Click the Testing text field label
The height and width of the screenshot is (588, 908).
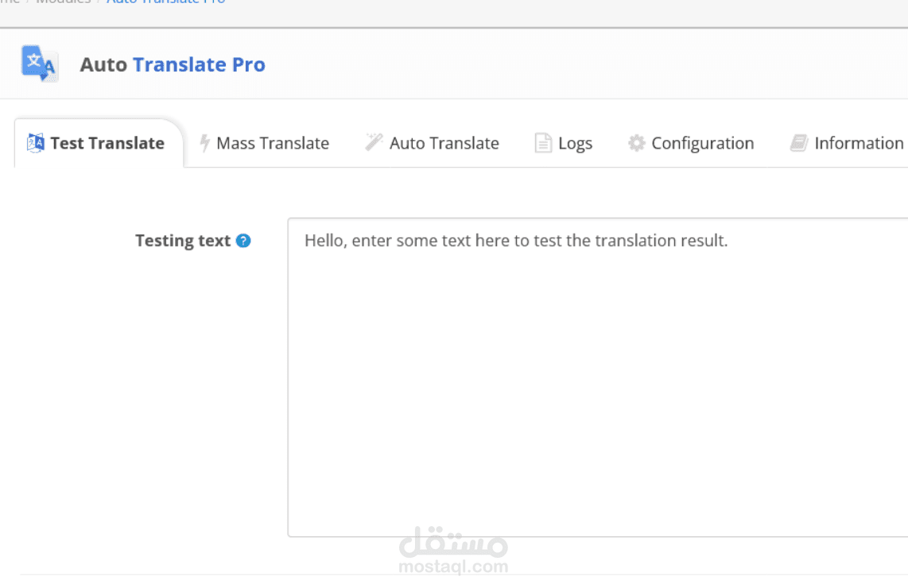[183, 241]
